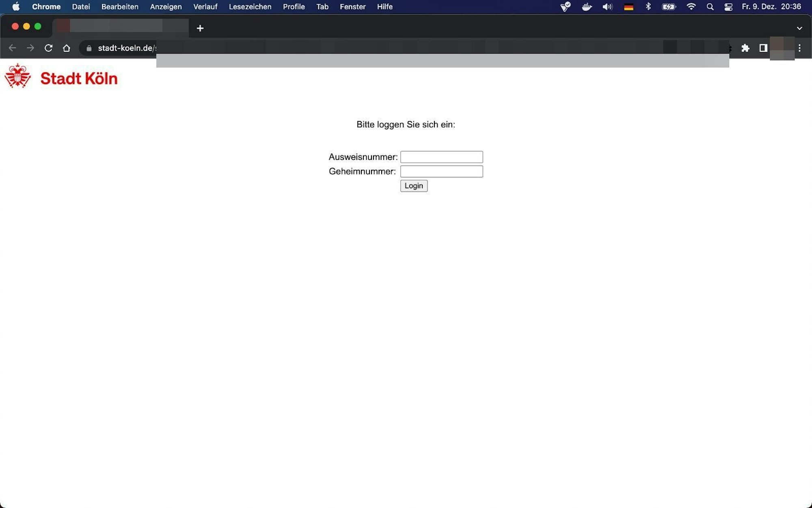Expand the tab search chevron
This screenshot has height=508, width=812.
click(799, 28)
